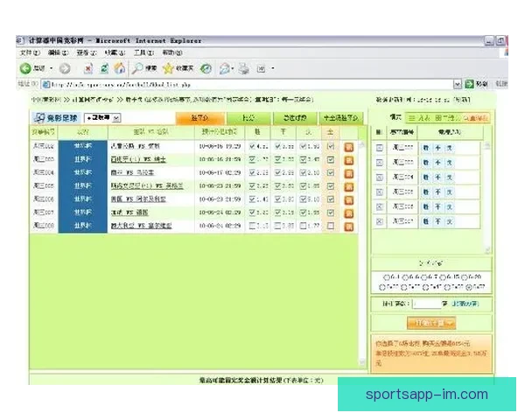Remove last selected match in right panel
Image resolution: width=525 pixels, height=420 pixels.
380,221
